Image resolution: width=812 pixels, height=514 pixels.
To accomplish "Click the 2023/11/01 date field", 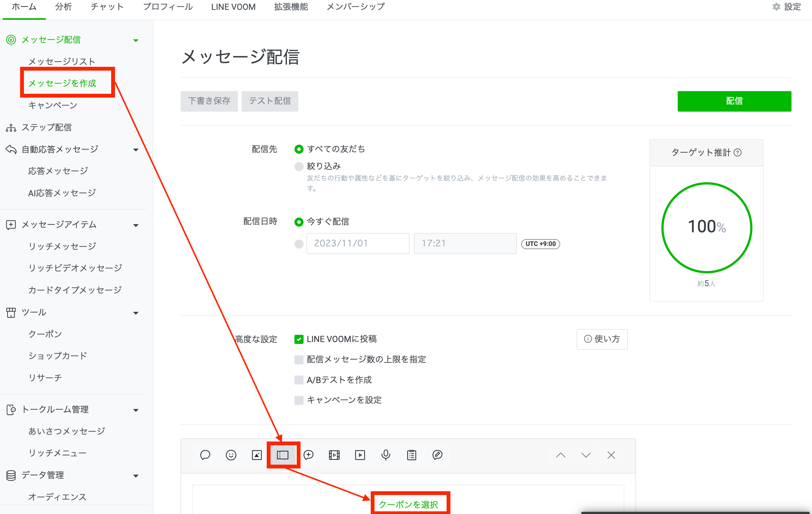I will coord(357,243).
